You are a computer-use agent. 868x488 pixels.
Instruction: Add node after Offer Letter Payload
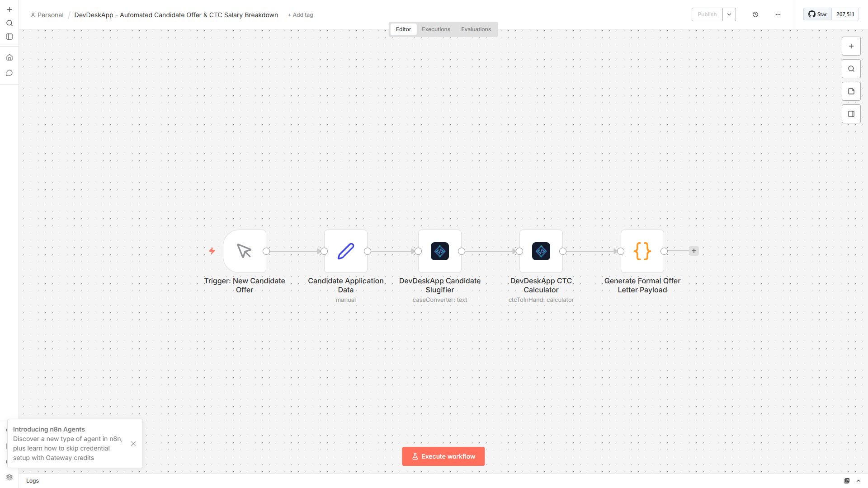click(x=694, y=251)
